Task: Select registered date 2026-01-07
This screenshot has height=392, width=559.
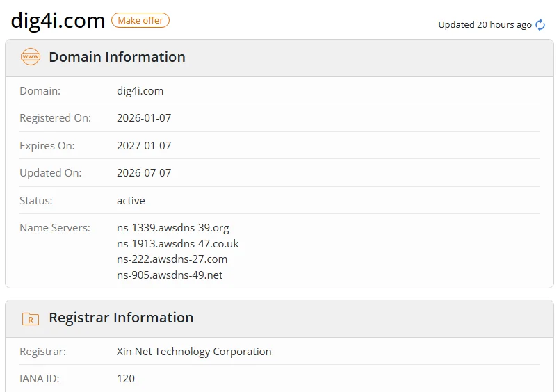Action: pyautogui.click(x=144, y=118)
